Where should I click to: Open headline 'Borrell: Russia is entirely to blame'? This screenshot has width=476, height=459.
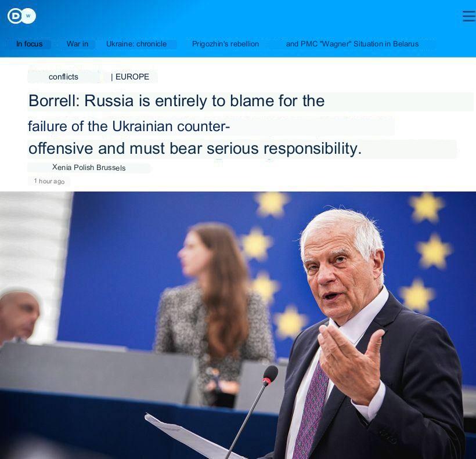(176, 101)
